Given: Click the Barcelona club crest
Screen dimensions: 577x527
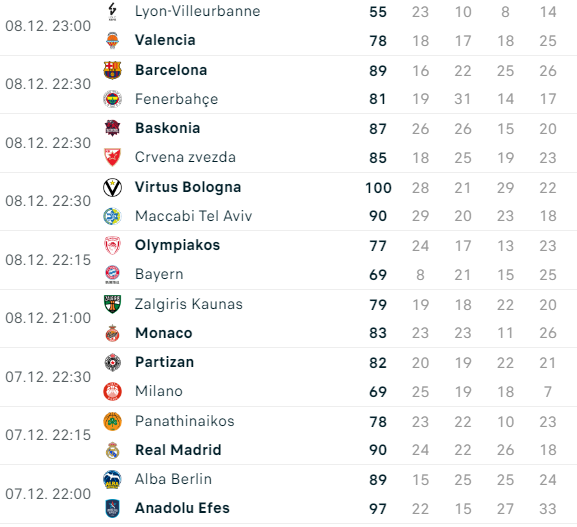Looking at the screenshot, I should (112, 70).
